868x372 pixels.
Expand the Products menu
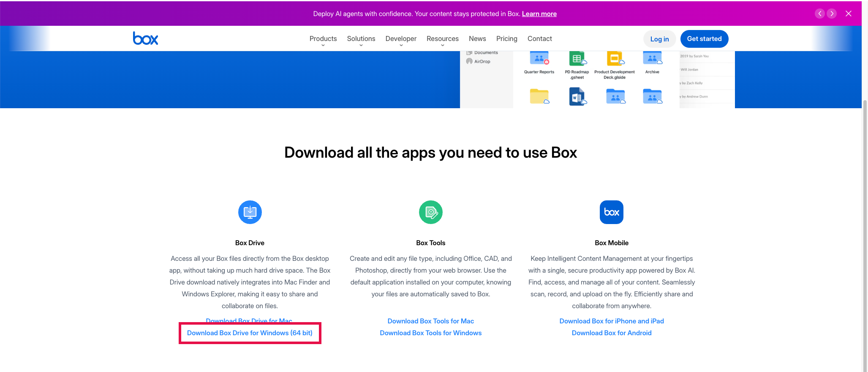click(323, 39)
